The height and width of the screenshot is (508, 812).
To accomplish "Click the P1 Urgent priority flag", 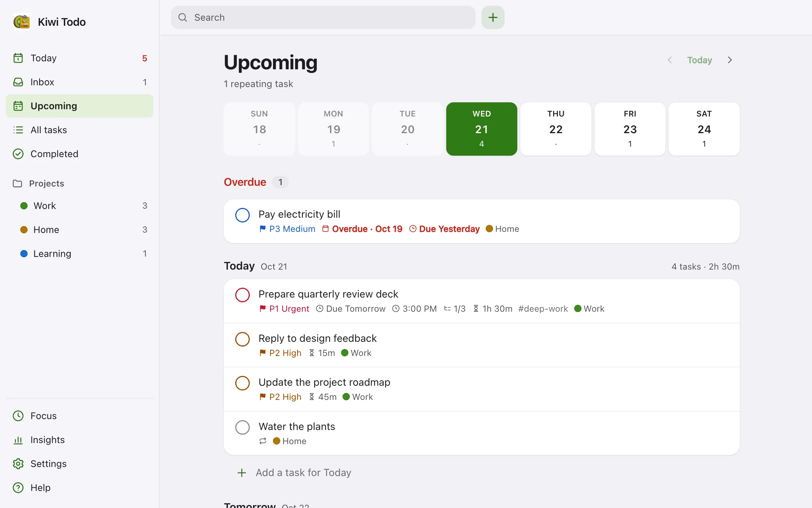I will (284, 309).
